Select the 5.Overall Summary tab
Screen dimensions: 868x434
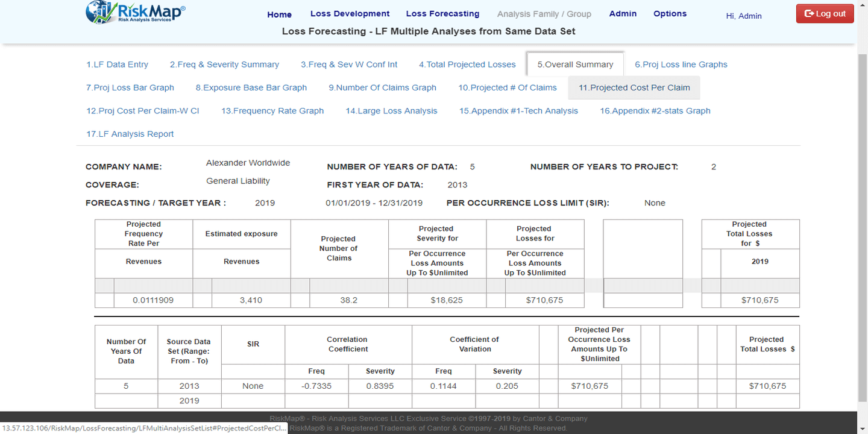575,64
